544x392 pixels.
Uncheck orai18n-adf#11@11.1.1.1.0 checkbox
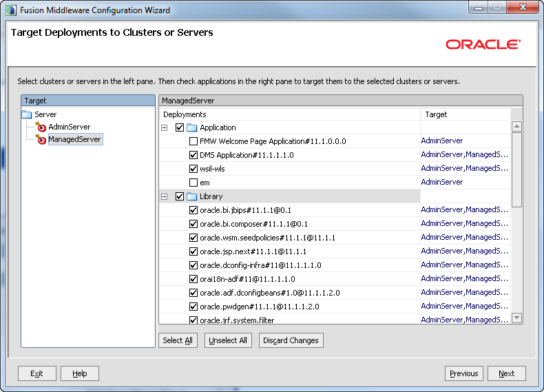(193, 279)
